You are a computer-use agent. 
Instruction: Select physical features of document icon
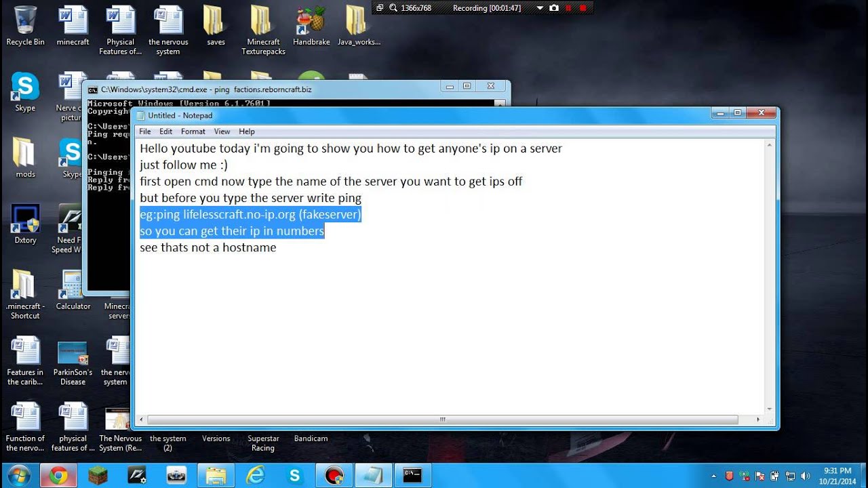pos(73,427)
